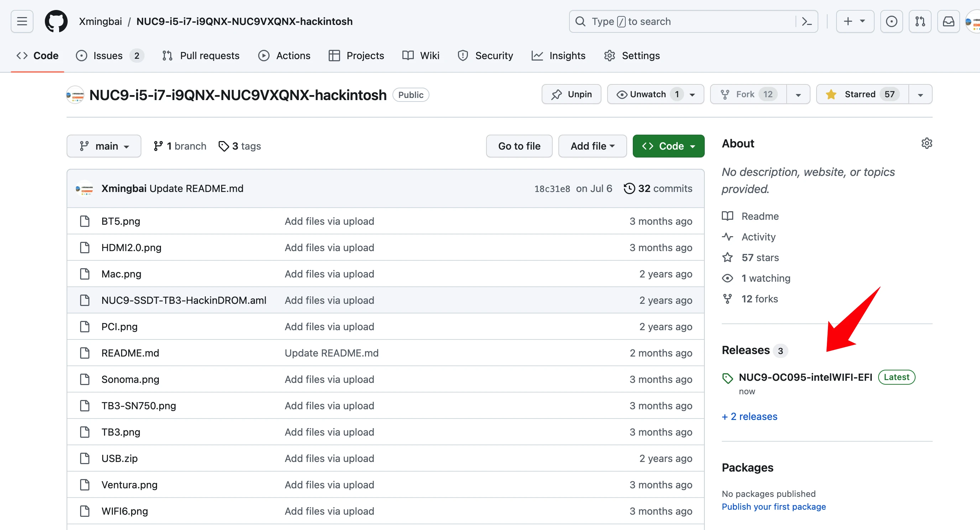Click the Xmingbai commit author avatar
This screenshot has height=530, width=980.
point(84,188)
